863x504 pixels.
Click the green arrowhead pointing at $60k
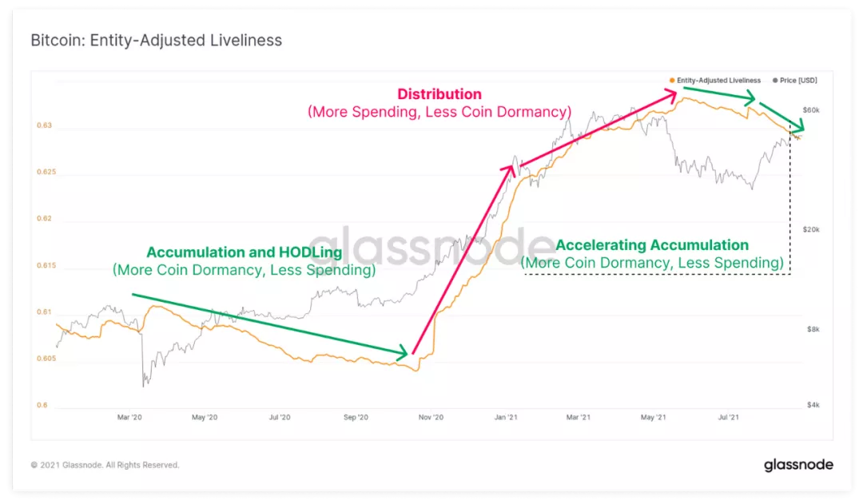coord(800,128)
